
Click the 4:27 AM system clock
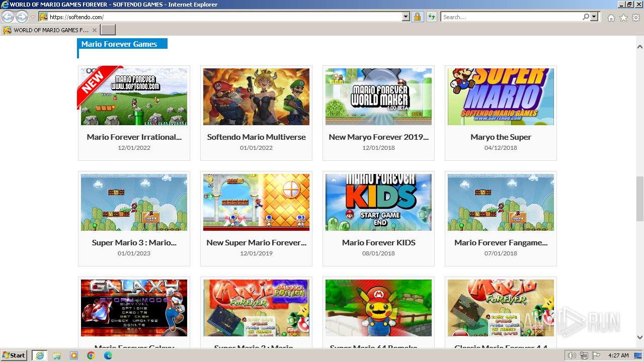point(618,355)
